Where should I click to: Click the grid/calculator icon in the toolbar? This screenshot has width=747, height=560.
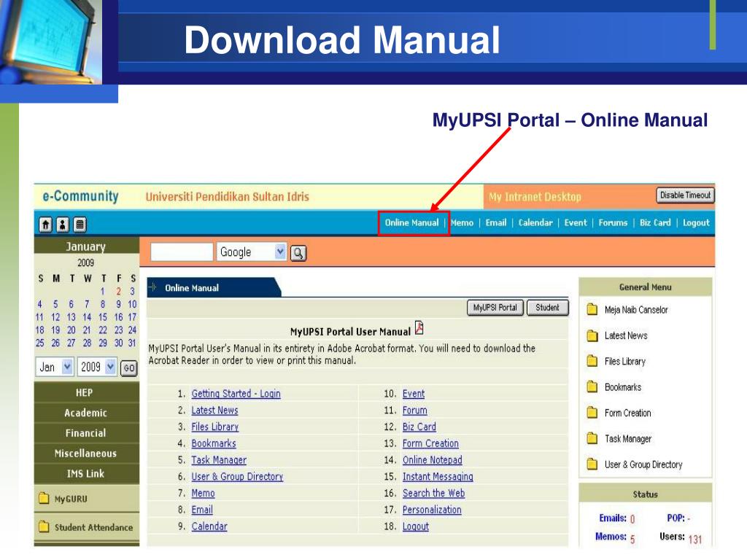coord(80,225)
